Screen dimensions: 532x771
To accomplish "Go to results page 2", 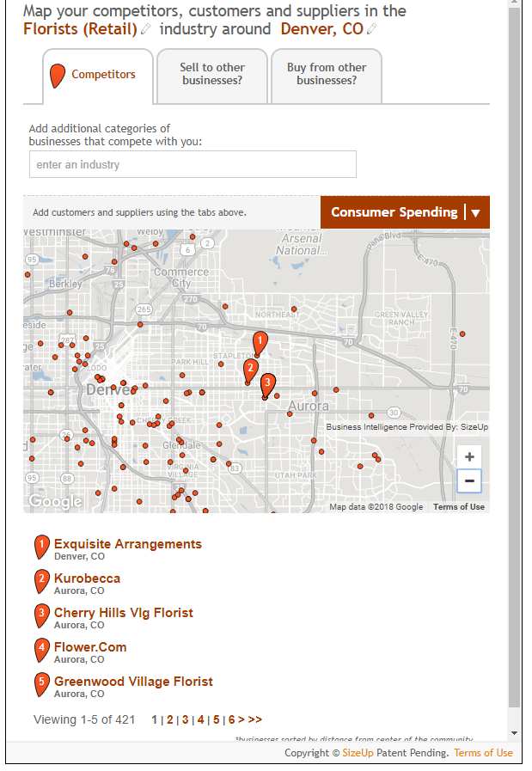I will point(170,719).
